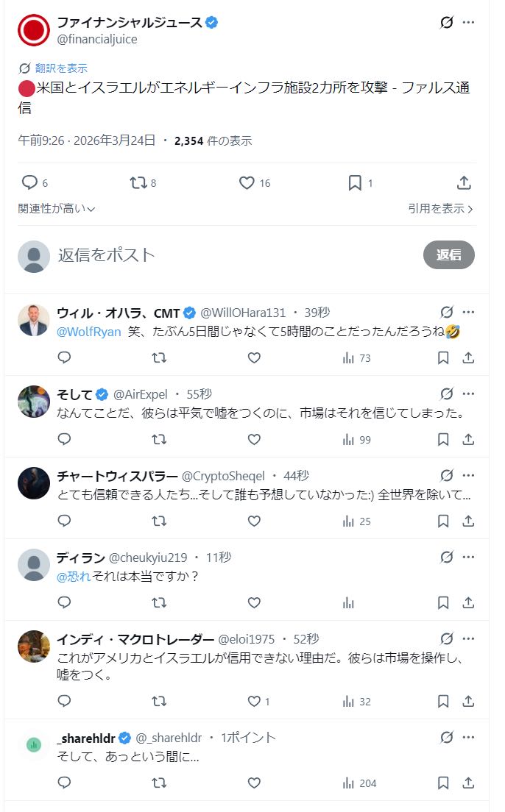Repost the main financialjuice post
Image resolution: width=505 pixels, height=812 pixels.
pyautogui.click(x=138, y=183)
